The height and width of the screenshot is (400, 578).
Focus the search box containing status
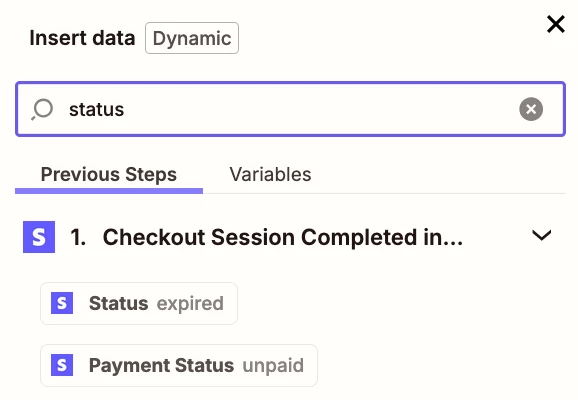pyautogui.click(x=290, y=109)
